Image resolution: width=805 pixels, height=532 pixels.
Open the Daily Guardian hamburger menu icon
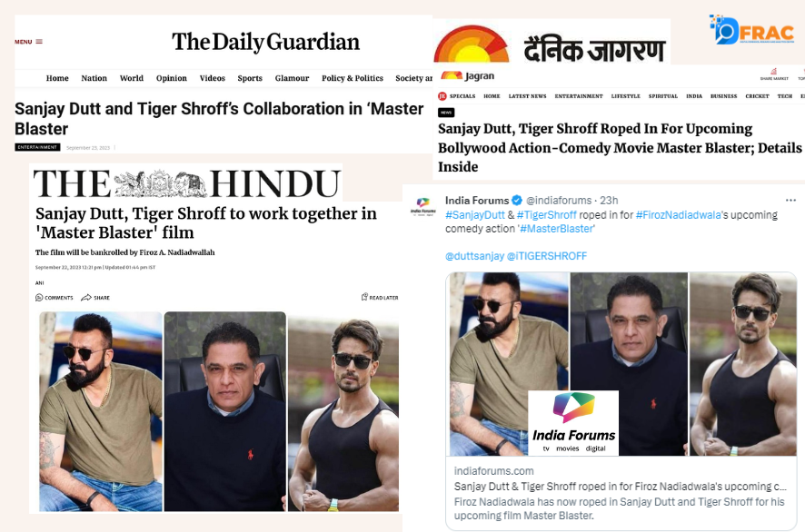(x=39, y=42)
